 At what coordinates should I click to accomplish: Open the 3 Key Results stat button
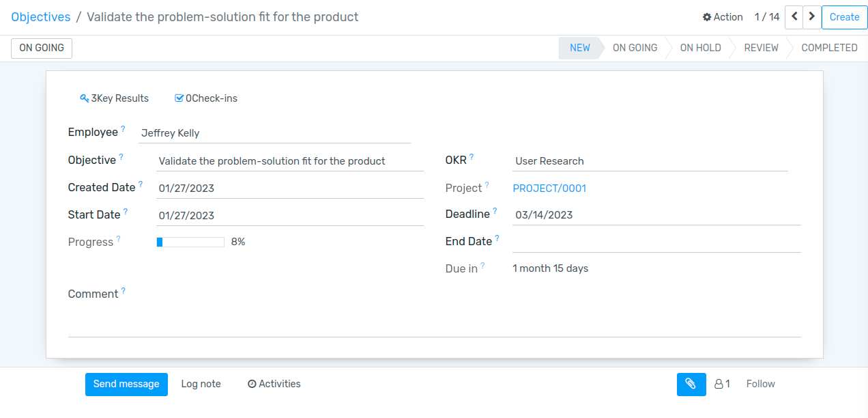(x=114, y=98)
